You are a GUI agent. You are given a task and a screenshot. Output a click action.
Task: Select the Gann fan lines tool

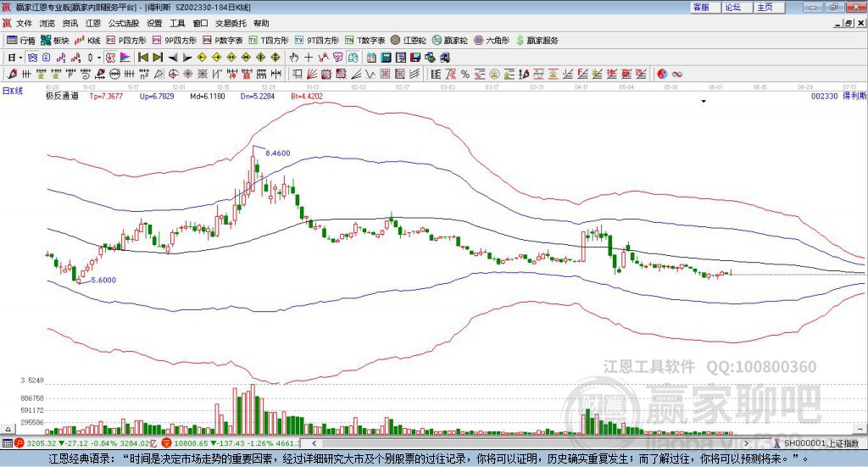pos(311,74)
